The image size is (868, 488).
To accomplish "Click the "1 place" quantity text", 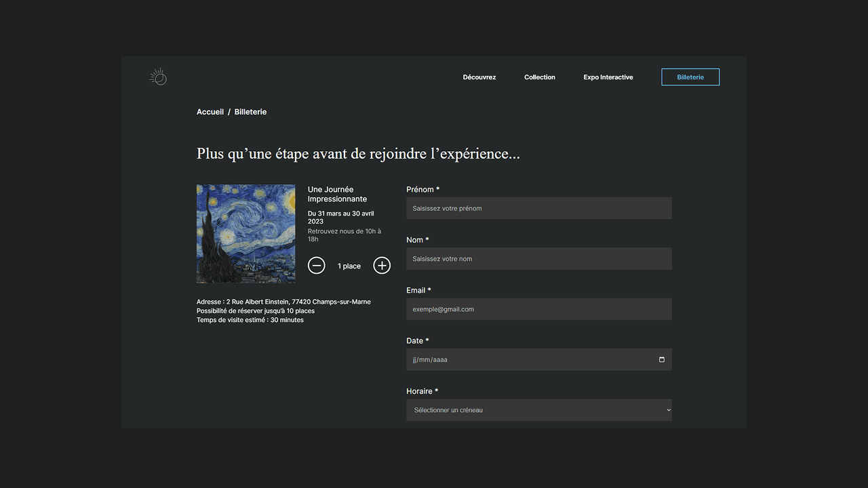I will pyautogui.click(x=349, y=266).
